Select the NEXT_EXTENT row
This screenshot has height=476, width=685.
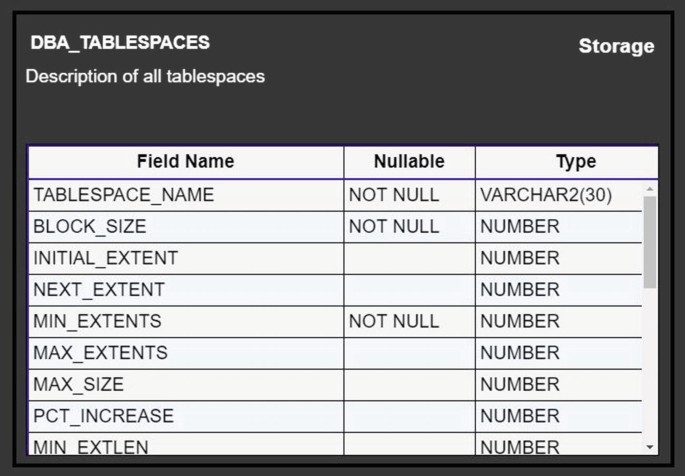(x=335, y=290)
